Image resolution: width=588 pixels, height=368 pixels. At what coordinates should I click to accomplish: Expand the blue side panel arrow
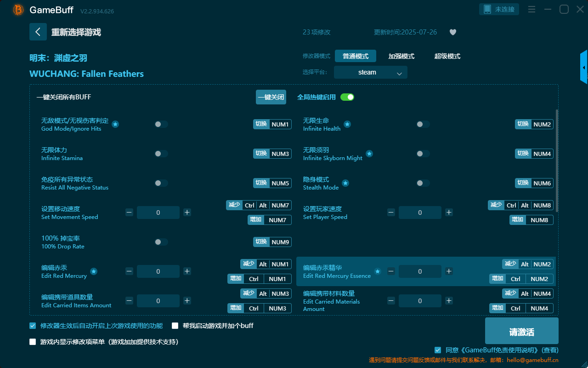coord(584,67)
